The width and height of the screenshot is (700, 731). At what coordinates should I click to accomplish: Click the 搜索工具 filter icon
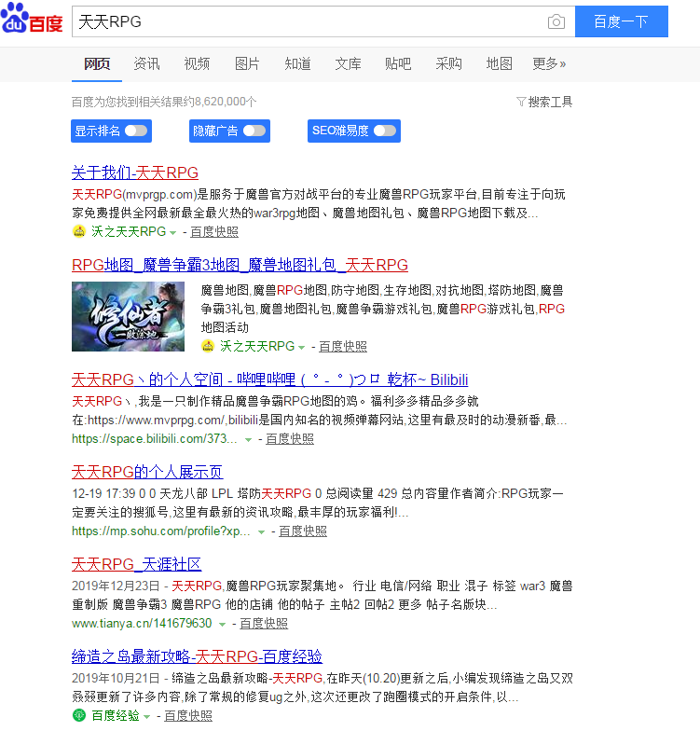point(521,102)
